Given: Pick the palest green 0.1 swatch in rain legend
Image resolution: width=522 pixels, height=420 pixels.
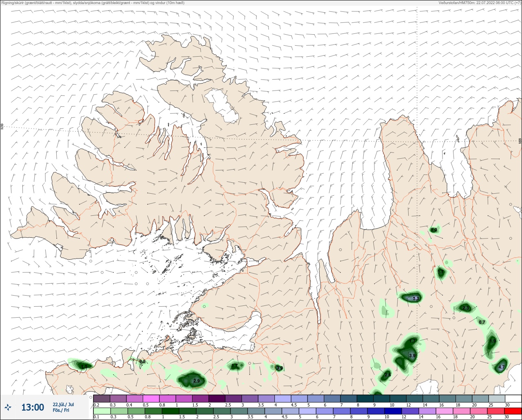Looking at the screenshot, I should click(x=102, y=411).
